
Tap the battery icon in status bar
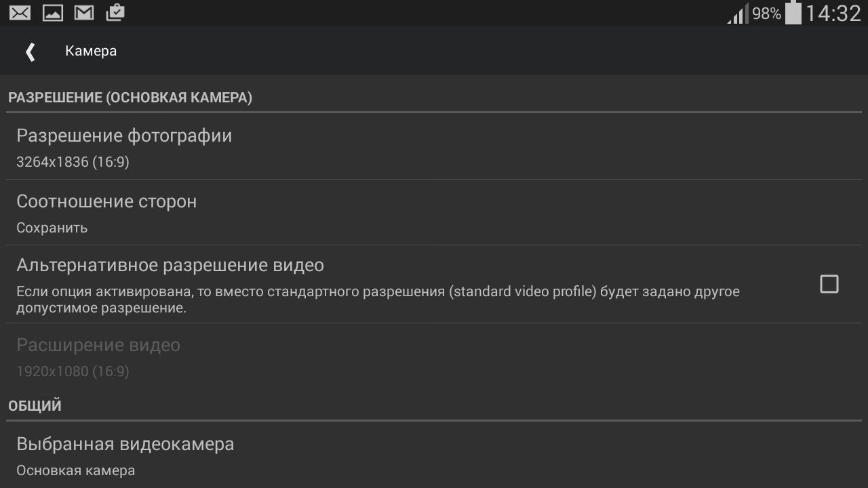click(793, 13)
